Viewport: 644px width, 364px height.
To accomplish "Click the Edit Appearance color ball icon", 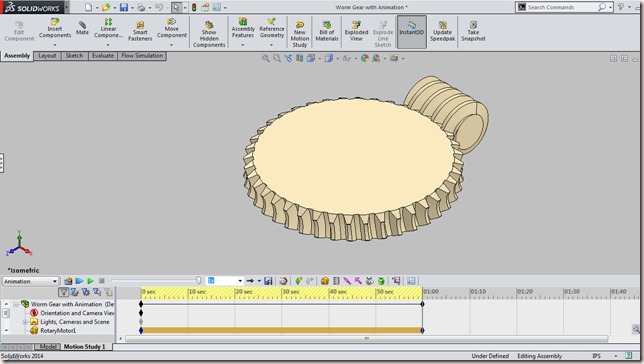I will click(x=365, y=58).
